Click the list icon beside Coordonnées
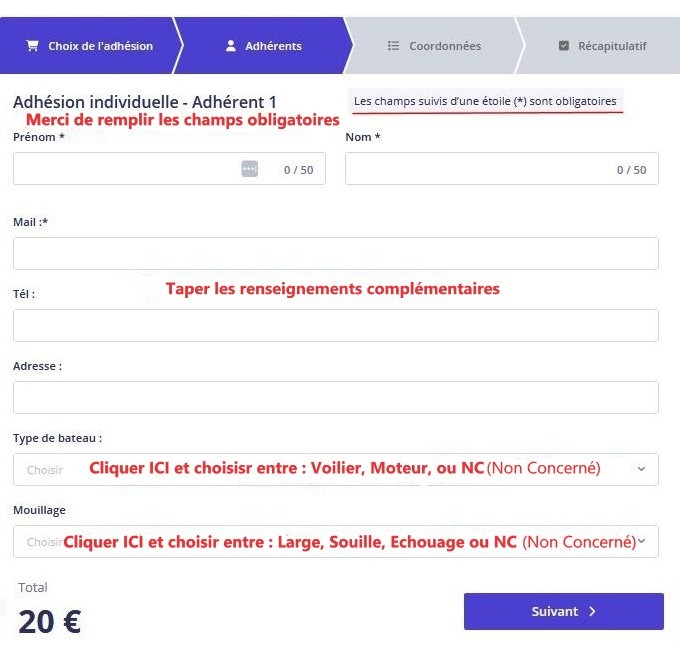 tap(393, 46)
